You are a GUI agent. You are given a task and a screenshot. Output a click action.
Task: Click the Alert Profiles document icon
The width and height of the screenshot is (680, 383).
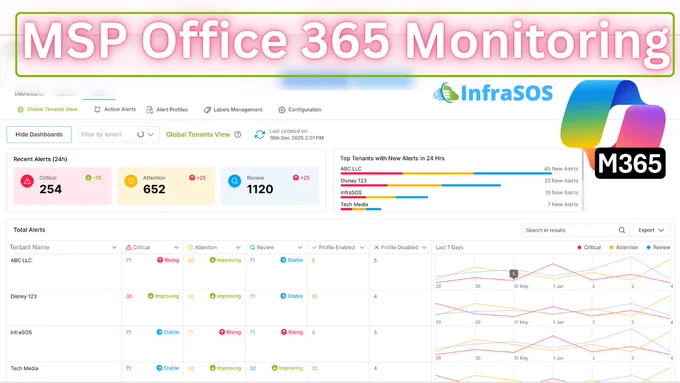(150, 110)
